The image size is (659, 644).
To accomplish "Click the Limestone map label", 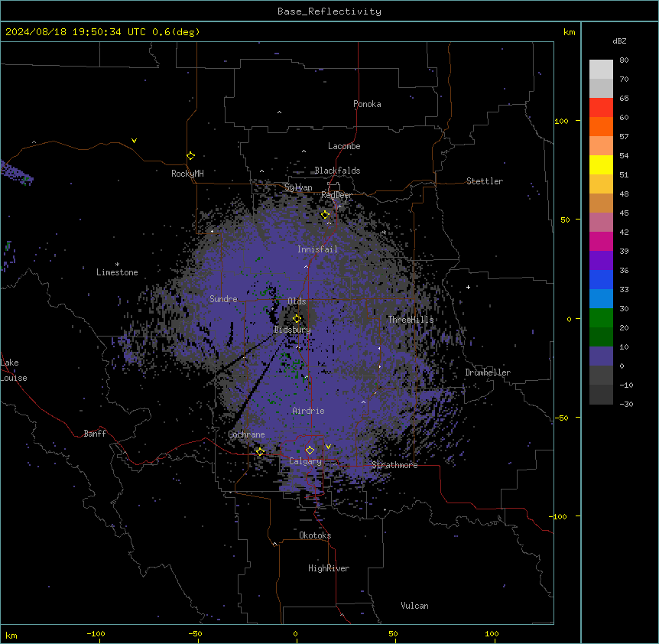I will 117,272.
